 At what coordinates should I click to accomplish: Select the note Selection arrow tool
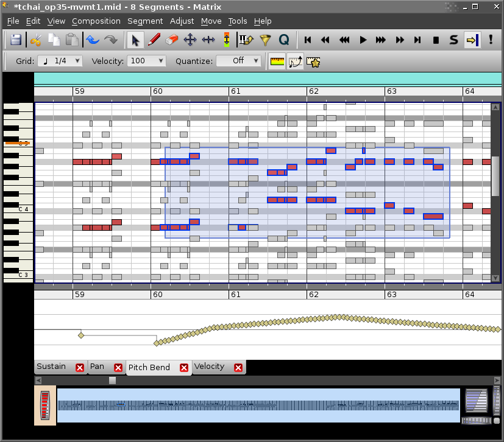coord(135,40)
